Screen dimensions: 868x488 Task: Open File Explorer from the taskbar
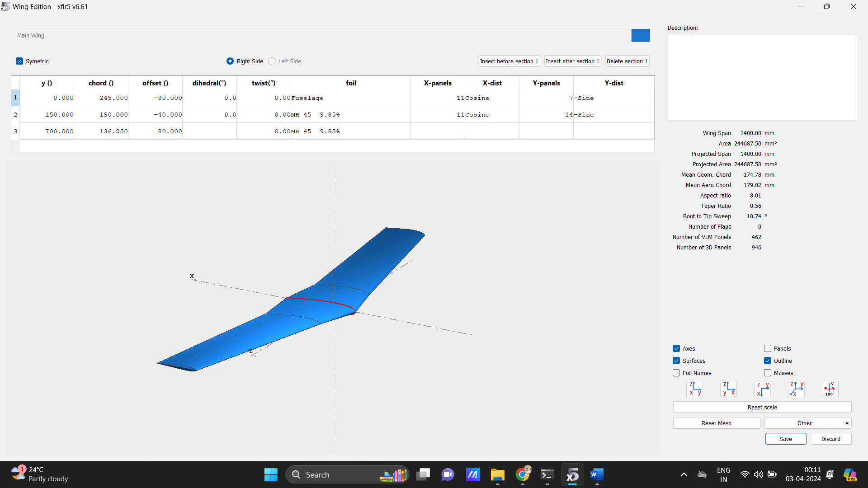[498, 474]
